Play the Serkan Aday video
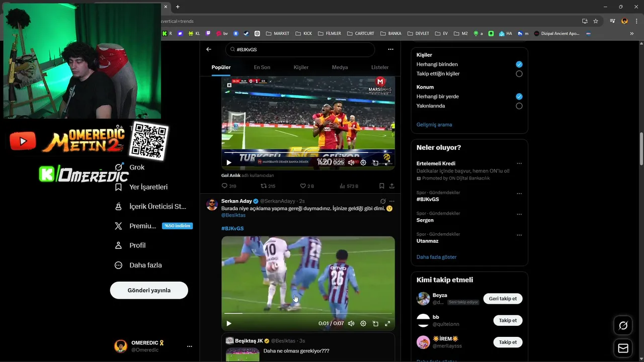The image size is (644, 362). tap(229, 323)
